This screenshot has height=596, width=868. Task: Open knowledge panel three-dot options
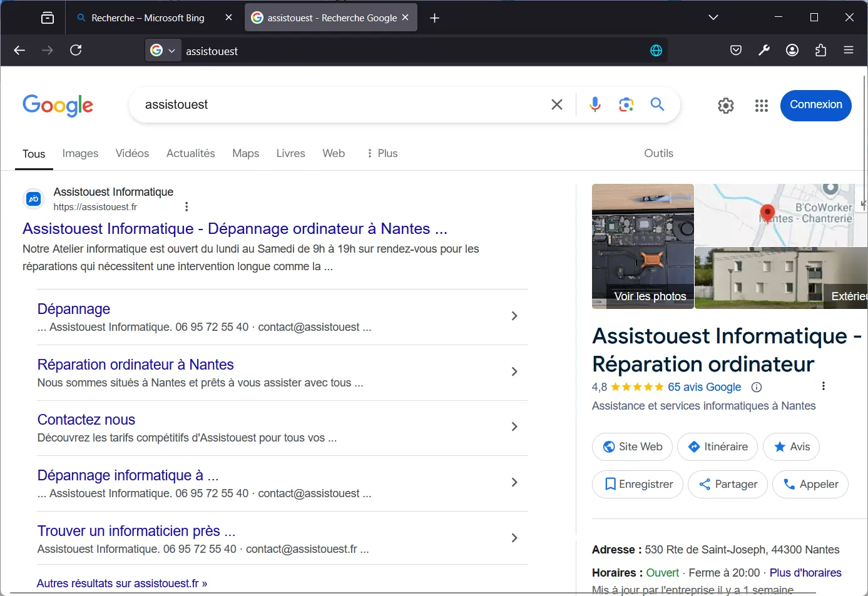824,386
